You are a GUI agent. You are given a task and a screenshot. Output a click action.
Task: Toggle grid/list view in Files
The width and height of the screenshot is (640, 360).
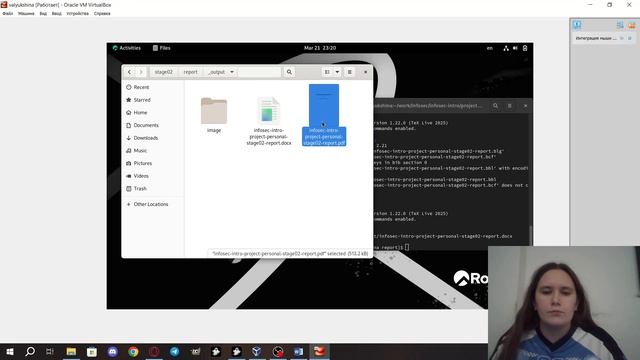coord(327,72)
